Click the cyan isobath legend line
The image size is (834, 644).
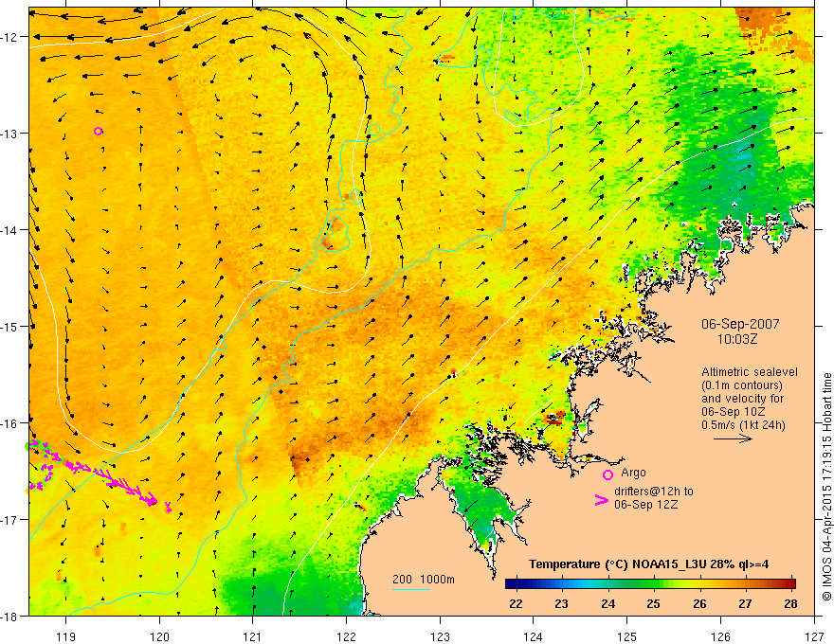click(411, 589)
